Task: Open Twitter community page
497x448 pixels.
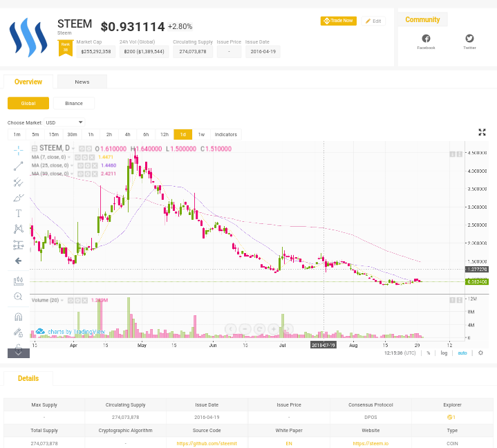Action: [x=469, y=42]
